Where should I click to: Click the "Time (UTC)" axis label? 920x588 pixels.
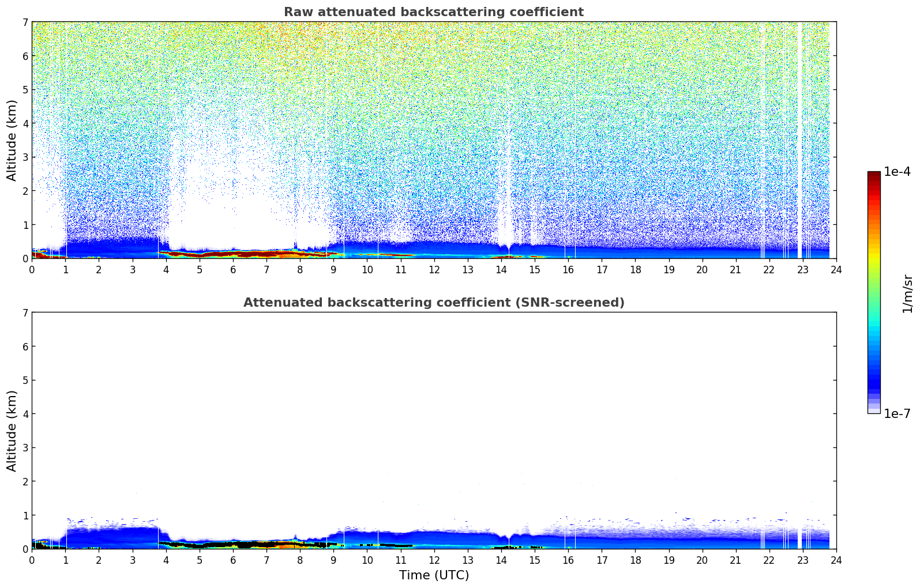434,575
